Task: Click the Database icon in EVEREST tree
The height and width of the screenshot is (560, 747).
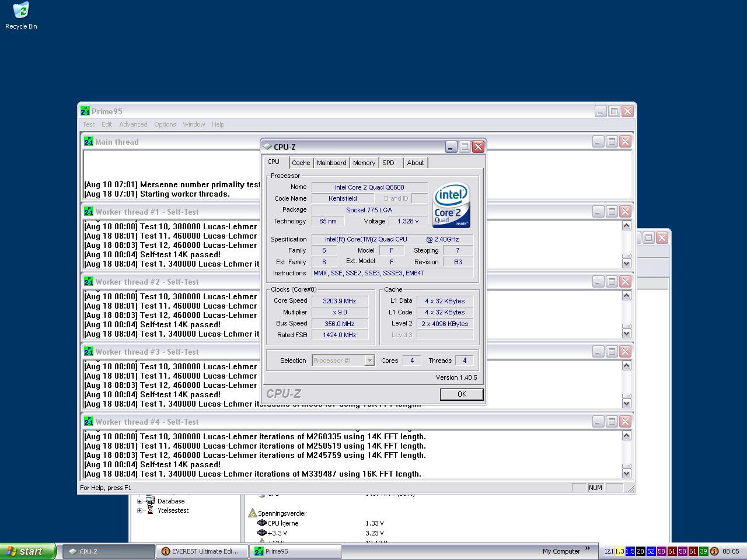Action: [151, 501]
